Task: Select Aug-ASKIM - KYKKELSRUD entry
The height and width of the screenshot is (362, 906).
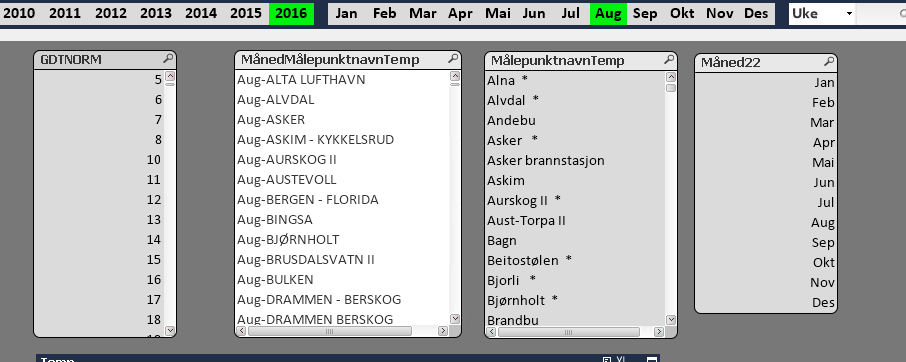Action: click(343, 140)
